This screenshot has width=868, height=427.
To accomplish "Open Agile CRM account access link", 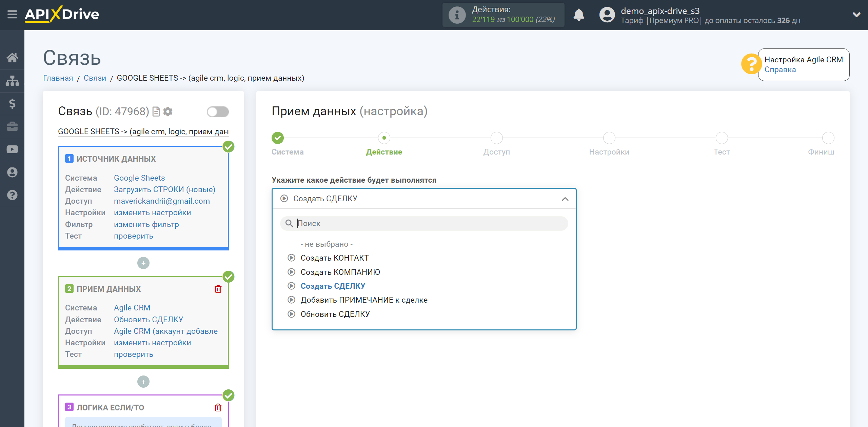I will click(166, 331).
